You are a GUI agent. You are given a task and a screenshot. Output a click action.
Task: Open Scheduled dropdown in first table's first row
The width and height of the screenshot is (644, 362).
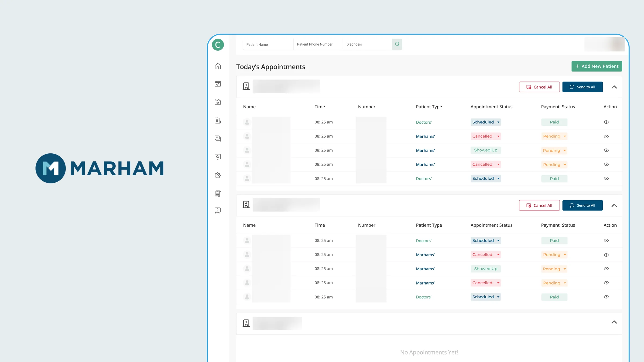click(x=486, y=122)
